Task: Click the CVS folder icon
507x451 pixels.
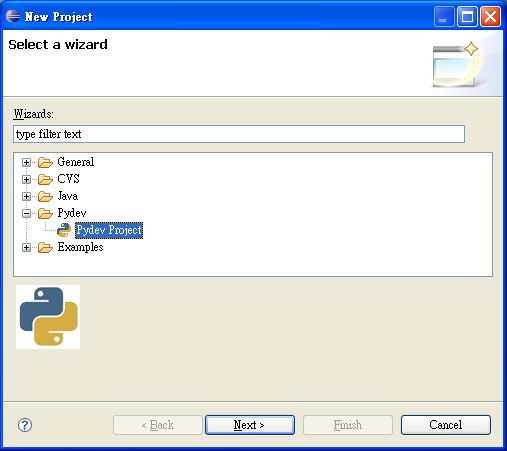Action: tap(45, 179)
